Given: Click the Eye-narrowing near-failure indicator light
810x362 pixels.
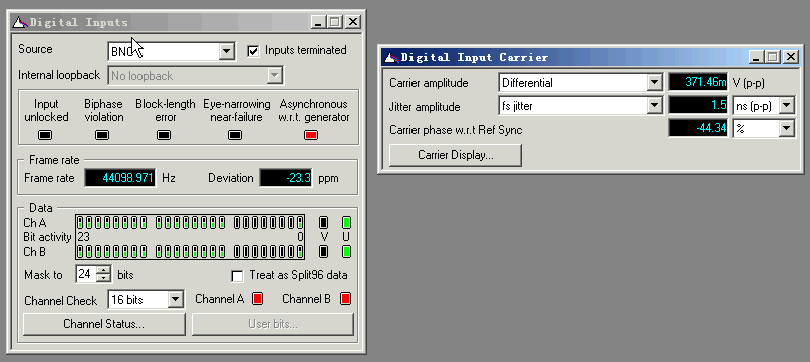Looking at the screenshot, I should point(235,135).
